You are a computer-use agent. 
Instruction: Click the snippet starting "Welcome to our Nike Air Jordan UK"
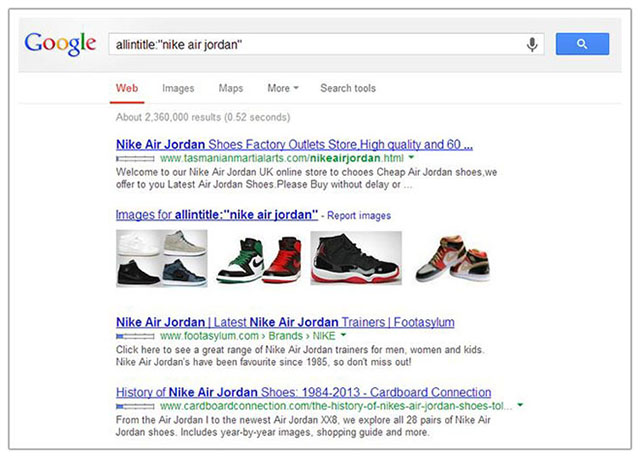[x=306, y=178]
